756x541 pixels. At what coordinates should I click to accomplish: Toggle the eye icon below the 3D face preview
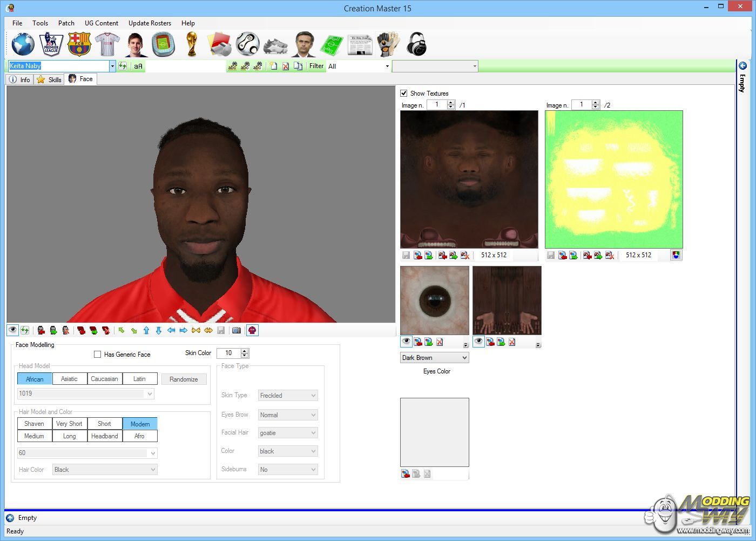coord(12,330)
